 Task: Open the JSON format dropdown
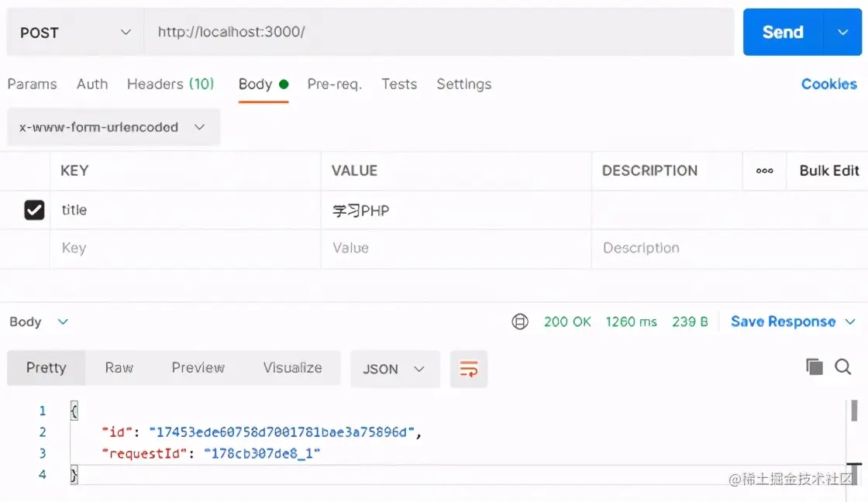[x=394, y=368]
